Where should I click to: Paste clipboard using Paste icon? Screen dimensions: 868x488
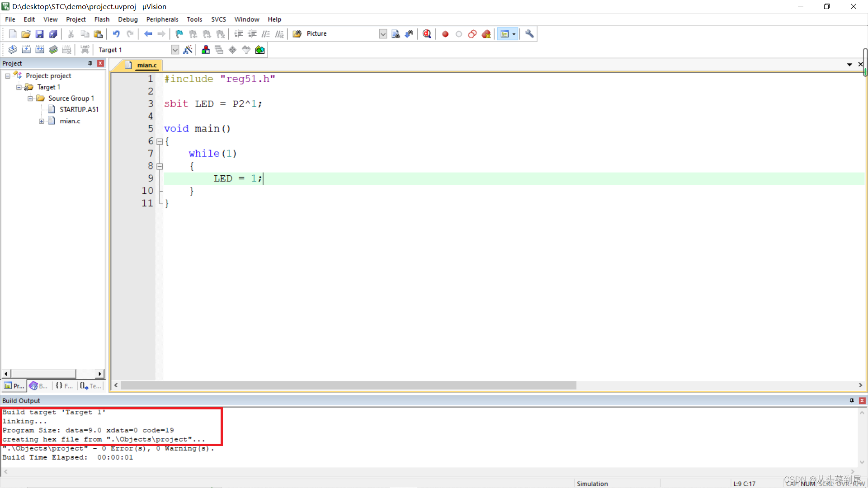coord(98,34)
